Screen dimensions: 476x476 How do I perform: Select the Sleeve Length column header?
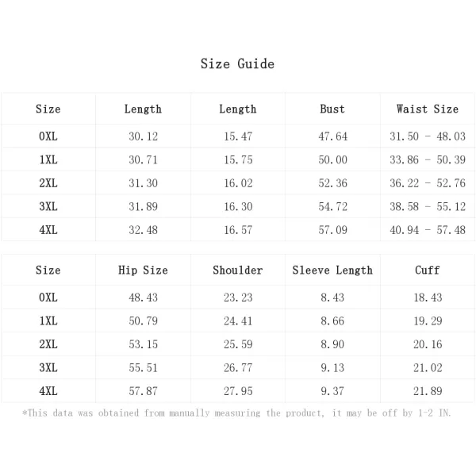tap(332, 271)
